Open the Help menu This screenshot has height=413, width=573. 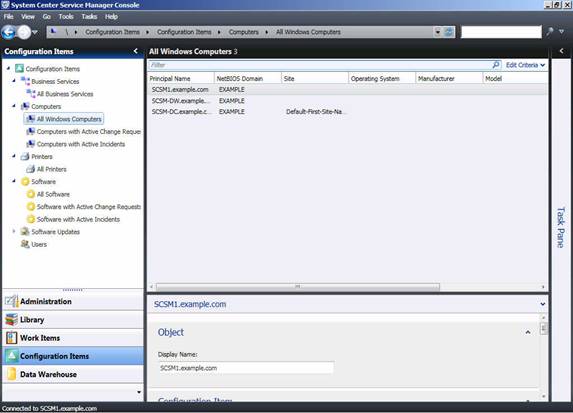(111, 16)
